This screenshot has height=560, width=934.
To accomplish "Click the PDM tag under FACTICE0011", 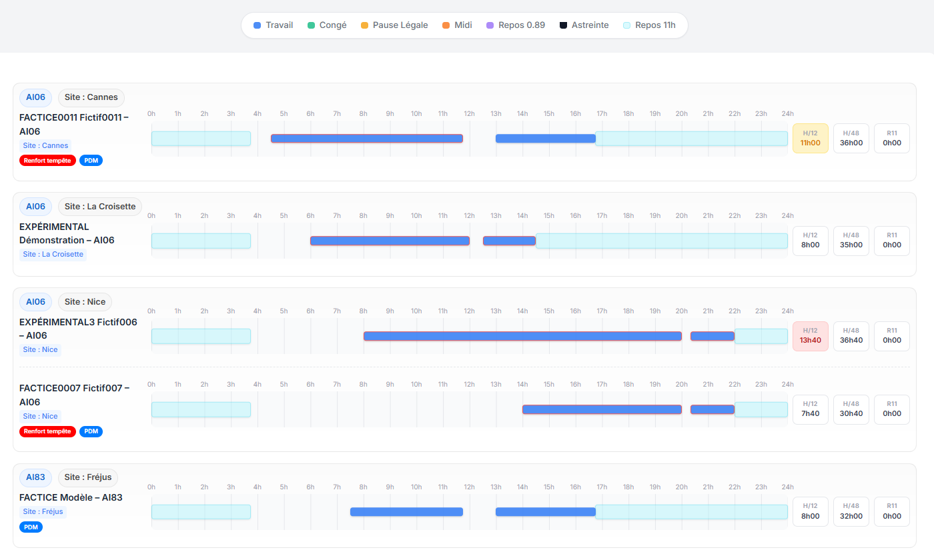I will coord(91,161).
